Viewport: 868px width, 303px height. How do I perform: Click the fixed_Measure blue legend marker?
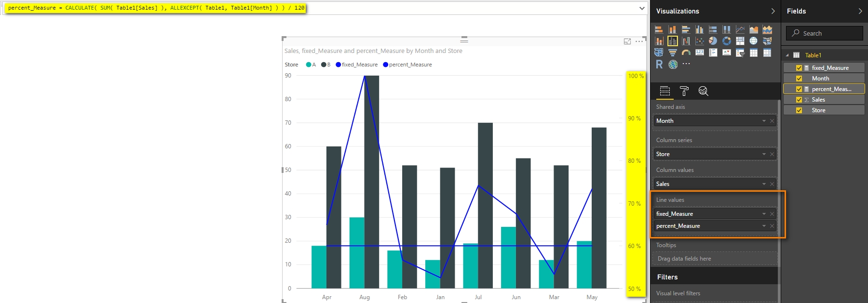pyautogui.click(x=339, y=65)
